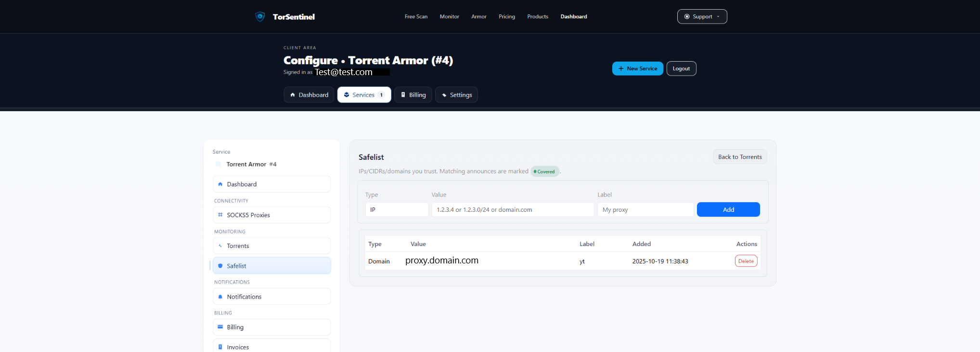
Task: Click Torrent Armor #4 service name
Action: [x=251, y=164]
